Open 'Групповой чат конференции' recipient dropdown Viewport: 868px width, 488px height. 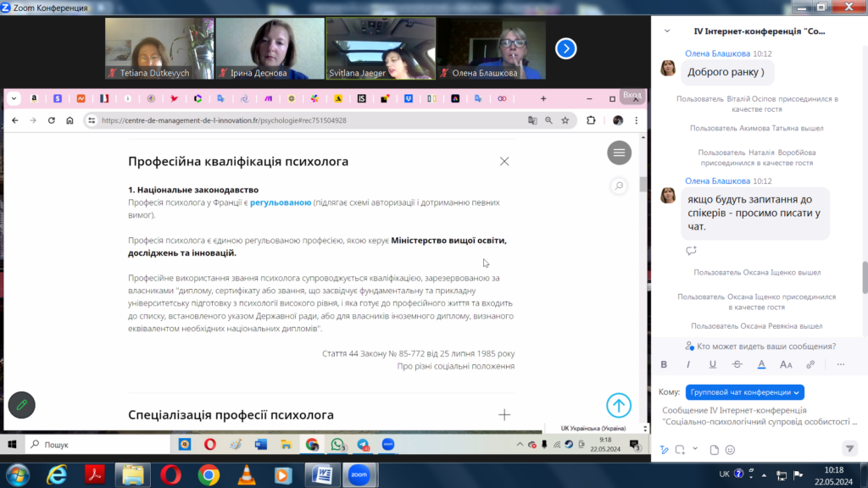point(744,392)
